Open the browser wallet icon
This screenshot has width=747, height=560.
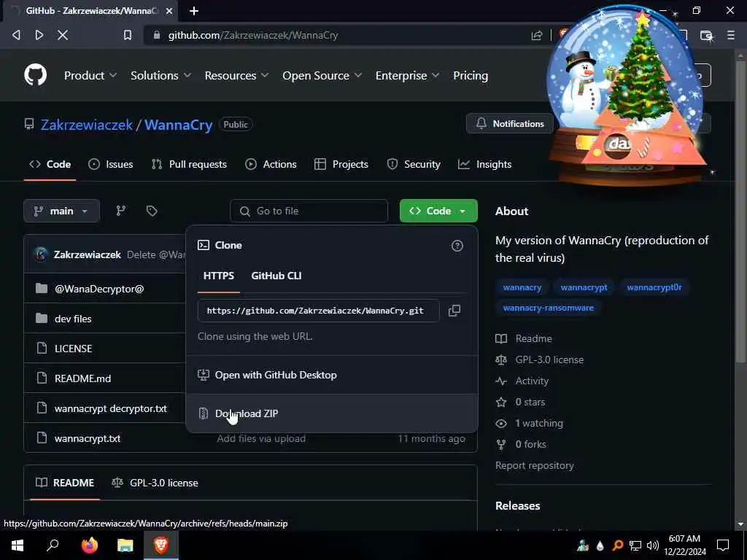(706, 35)
